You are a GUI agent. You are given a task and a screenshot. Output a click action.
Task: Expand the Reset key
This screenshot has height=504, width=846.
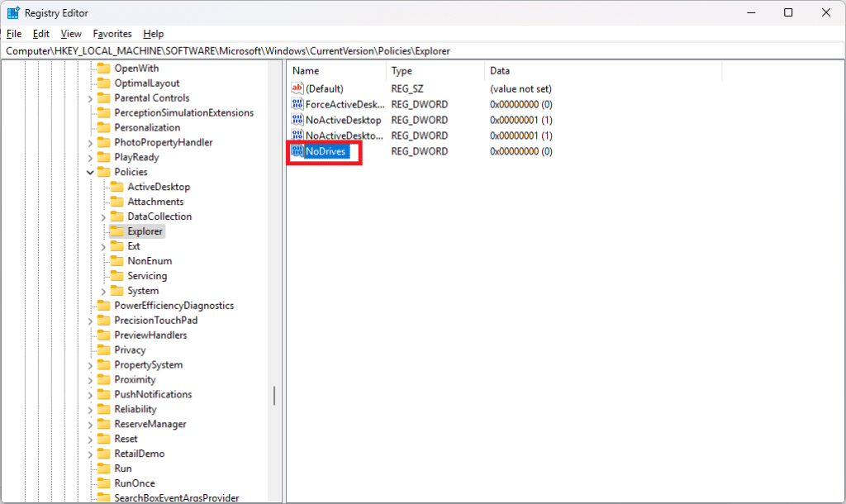tap(90, 440)
